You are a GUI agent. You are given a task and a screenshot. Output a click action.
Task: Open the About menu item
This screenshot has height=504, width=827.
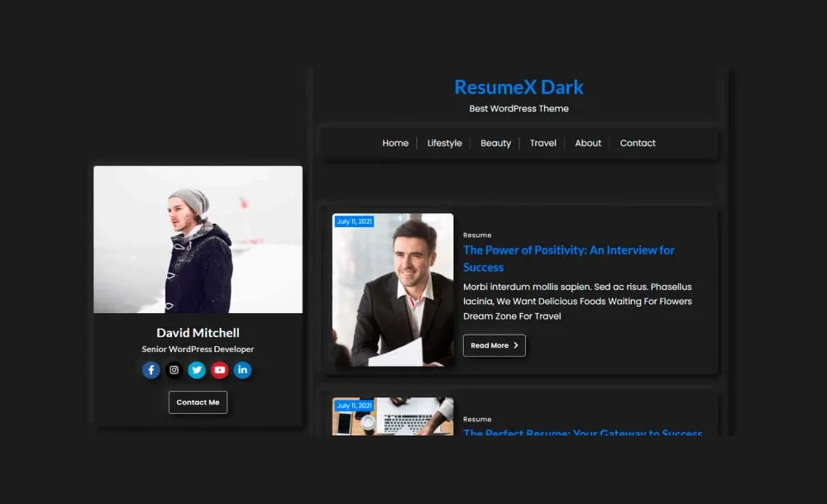(x=588, y=143)
